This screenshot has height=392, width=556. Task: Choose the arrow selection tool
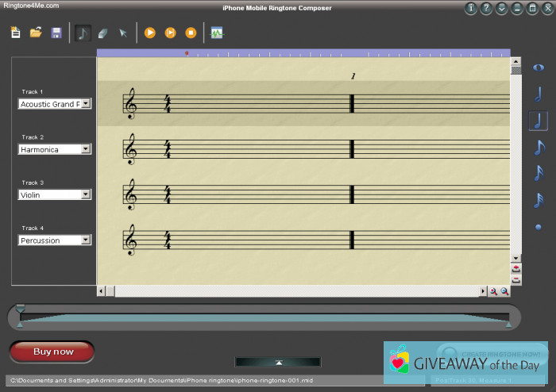(123, 33)
